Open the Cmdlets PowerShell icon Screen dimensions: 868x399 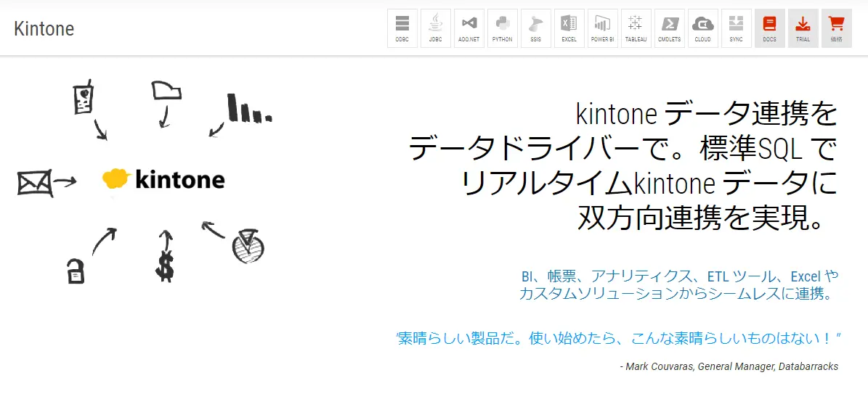pos(669,28)
